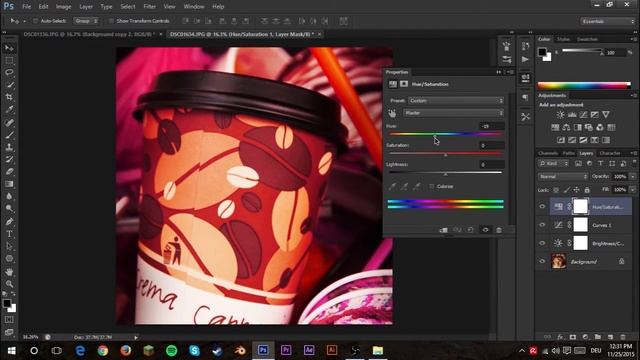Image resolution: width=640 pixels, height=360 pixels.
Task: Select the Background layer name
Action: point(584,262)
